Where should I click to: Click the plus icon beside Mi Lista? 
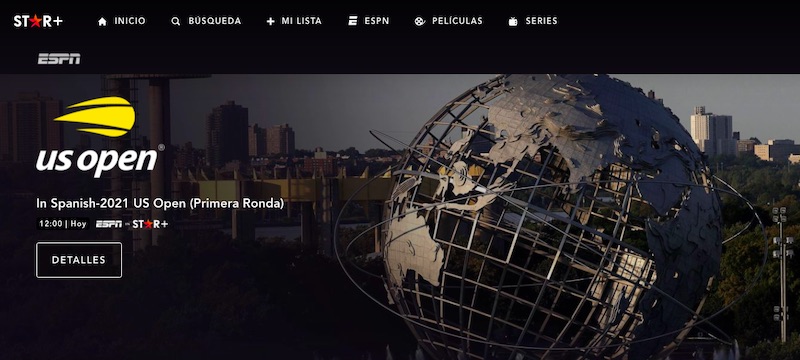pos(270,21)
